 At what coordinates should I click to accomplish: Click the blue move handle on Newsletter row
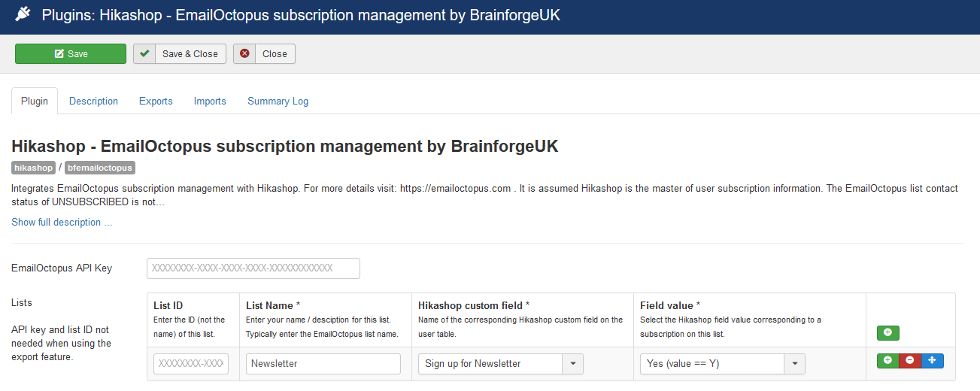(933, 360)
